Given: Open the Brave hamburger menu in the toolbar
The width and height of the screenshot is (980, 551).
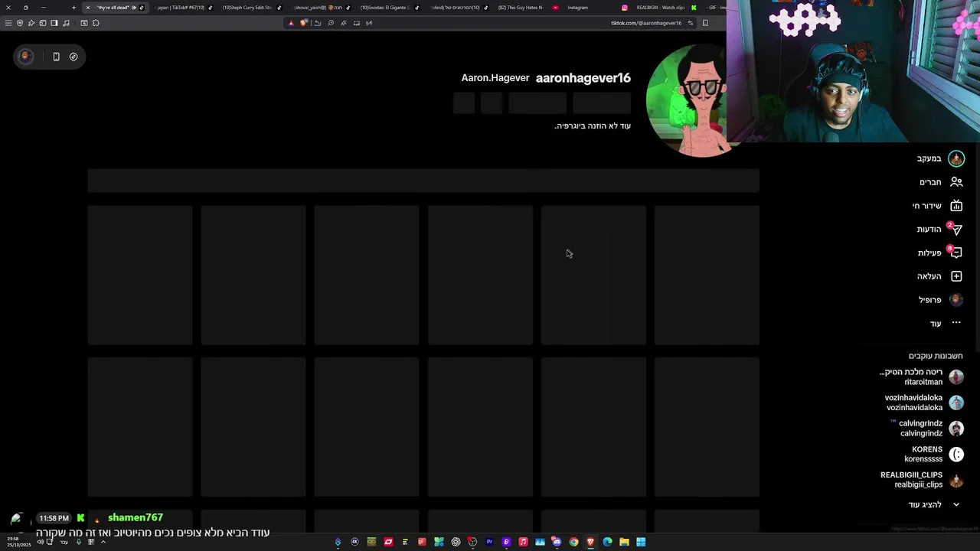Looking at the screenshot, I should [8, 23].
